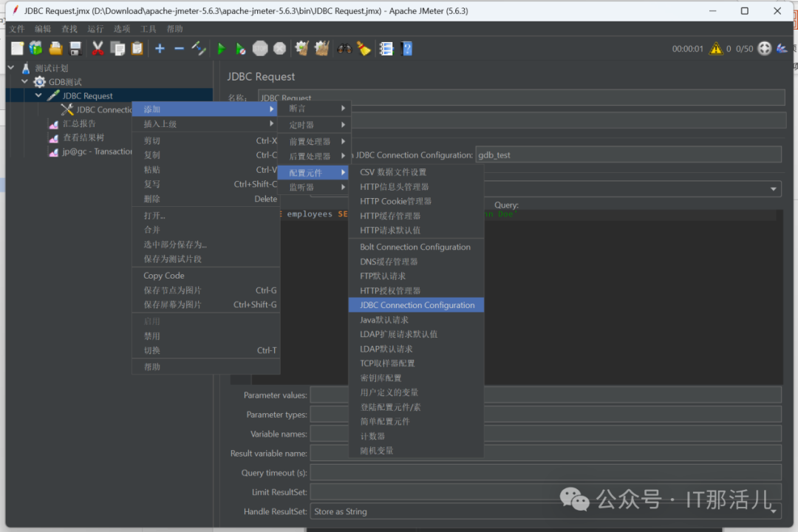Screen dimensions: 798x532
Task: Select DNS缓存管理器 menu entry
Action: (416, 262)
